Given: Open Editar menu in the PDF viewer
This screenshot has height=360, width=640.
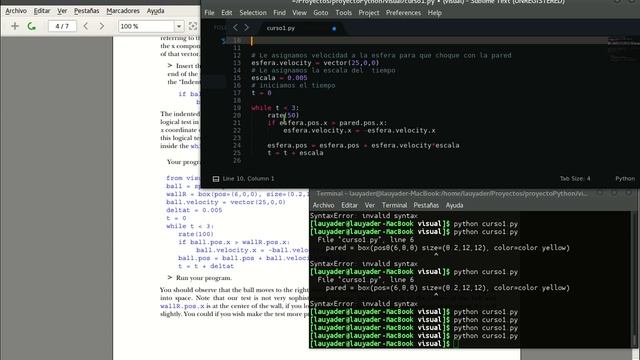Looking at the screenshot, I should point(42,11).
